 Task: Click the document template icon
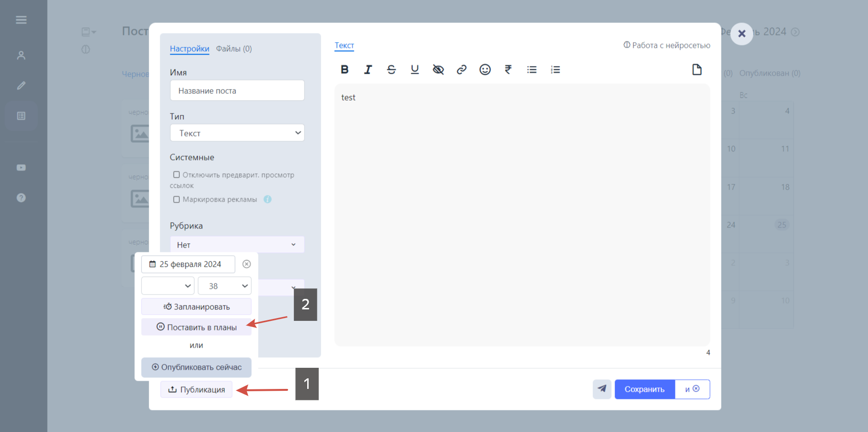click(697, 69)
